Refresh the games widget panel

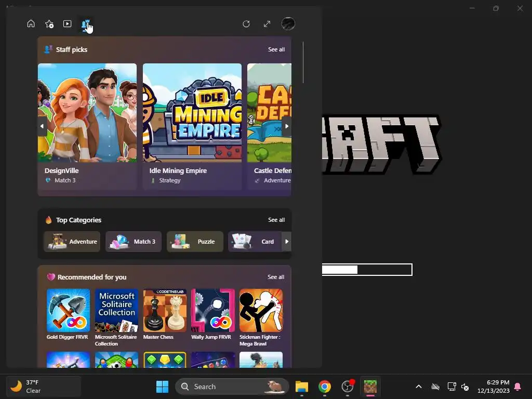click(x=246, y=24)
